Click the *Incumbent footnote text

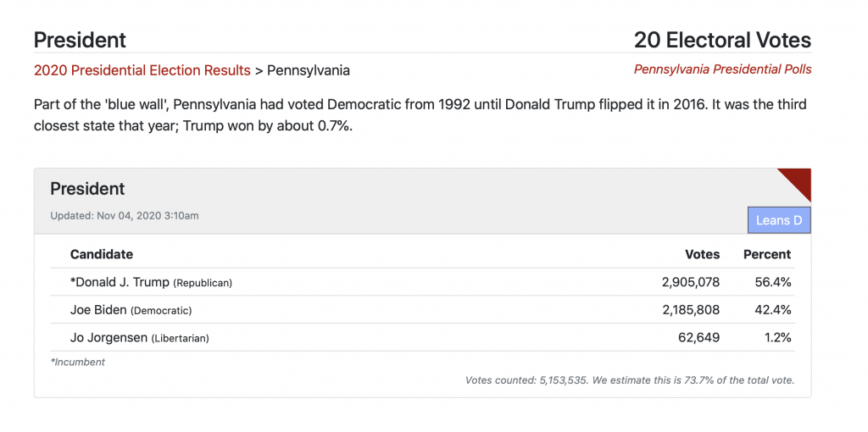tap(77, 363)
